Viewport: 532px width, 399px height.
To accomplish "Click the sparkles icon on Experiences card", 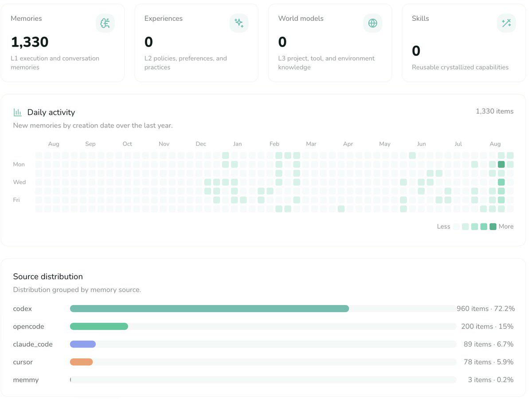I will (239, 23).
